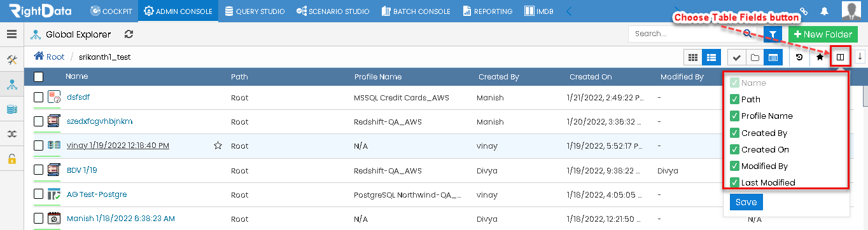Switch to BATCH CONSOLE tab
868x230 pixels.
pos(416,11)
